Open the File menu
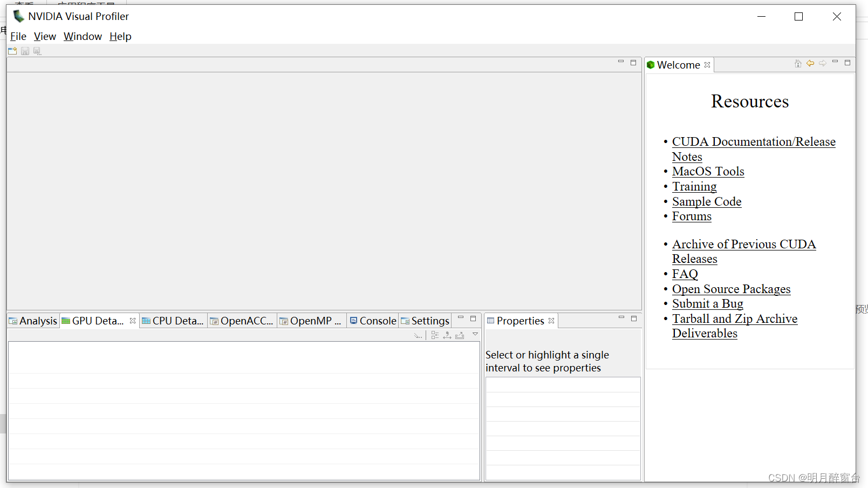This screenshot has height=488, width=868. [18, 36]
